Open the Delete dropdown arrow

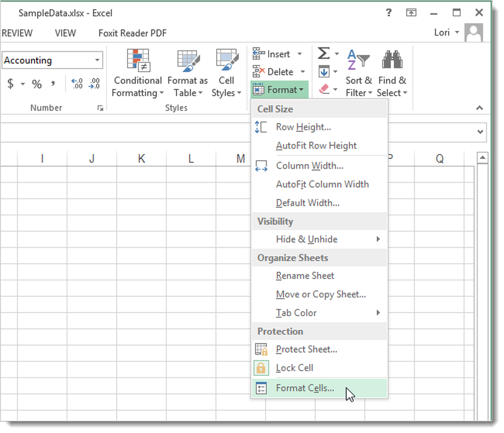point(302,71)
